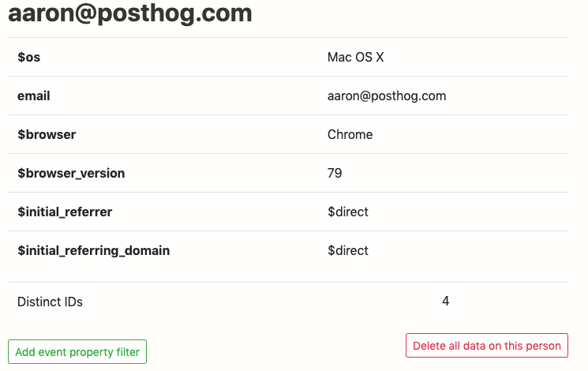Click the email table row
The height and width of the screenshot is (371, 588).
(237, 96)
